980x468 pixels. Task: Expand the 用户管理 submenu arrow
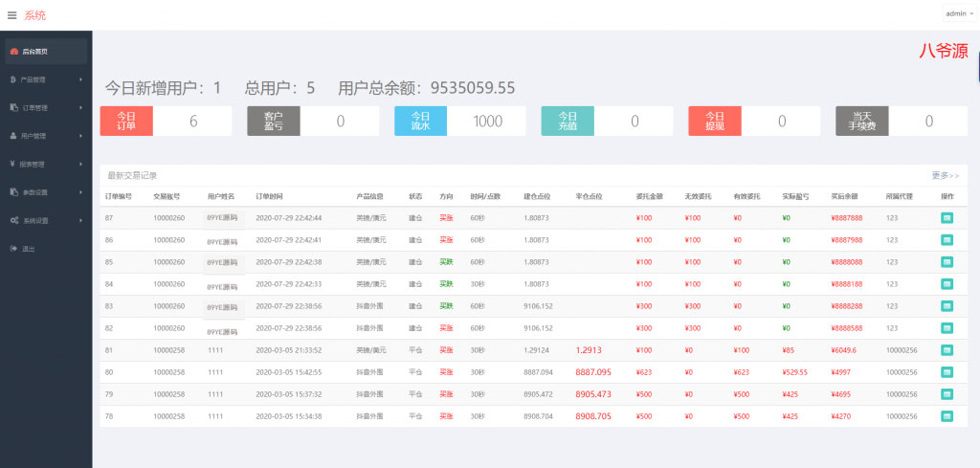tap(80, 136)
